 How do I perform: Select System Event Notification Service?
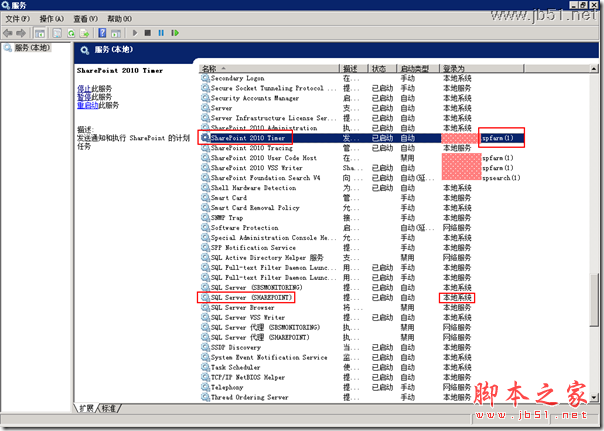click(269, 357)
